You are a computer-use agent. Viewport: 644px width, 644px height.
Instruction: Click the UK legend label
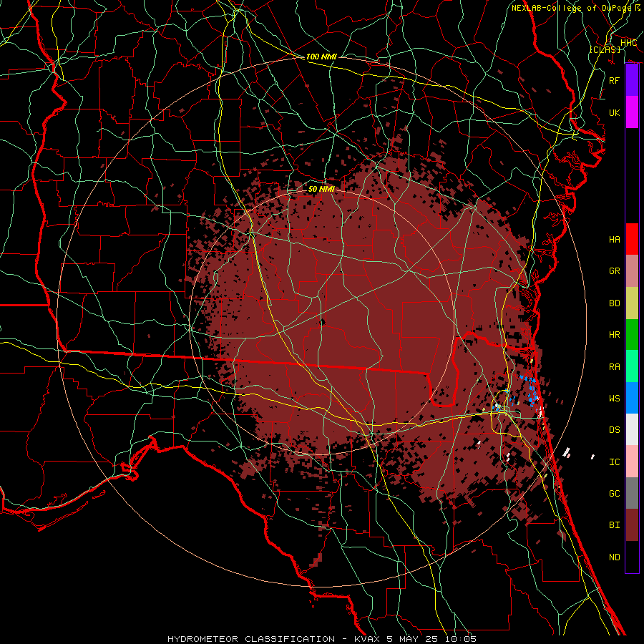(x=615, y=112)
